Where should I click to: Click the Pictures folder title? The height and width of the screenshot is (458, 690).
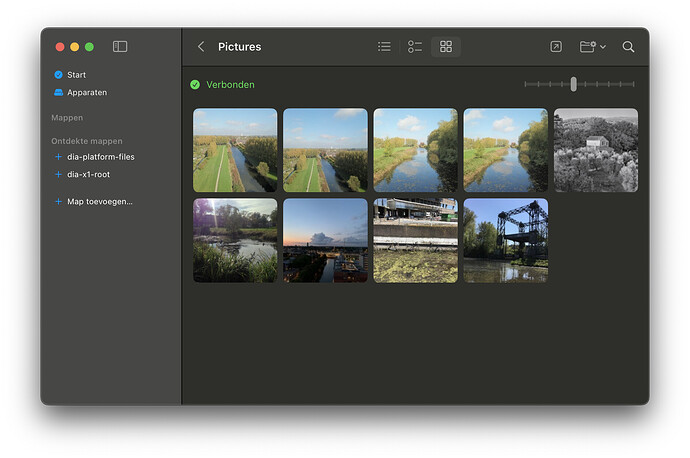[x=239, y=47]
